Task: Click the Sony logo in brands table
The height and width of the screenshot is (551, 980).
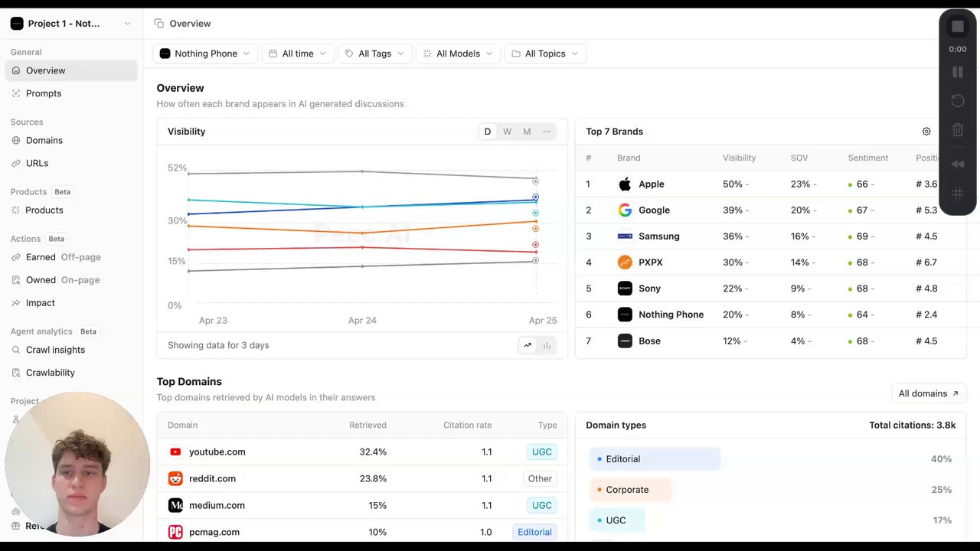Action: (x=625, y=289)
